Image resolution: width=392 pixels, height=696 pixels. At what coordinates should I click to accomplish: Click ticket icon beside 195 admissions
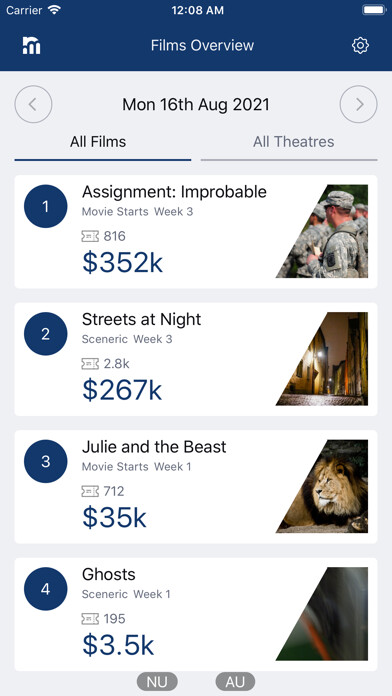point(90,619)
